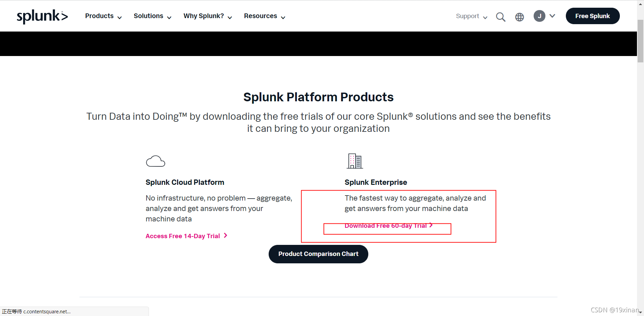Expand the Products dropdown menu
The width and height of the screenshot is (644, 316).
click(103, 16)
